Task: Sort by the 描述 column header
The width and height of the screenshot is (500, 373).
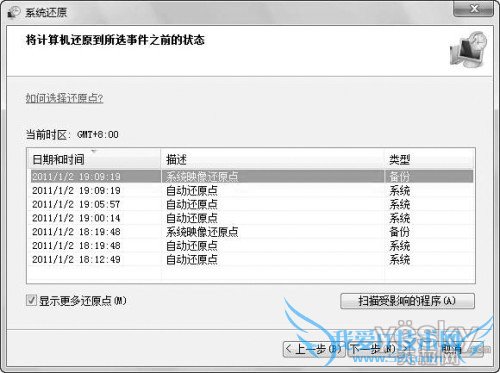Action: [x=272, y=159]
